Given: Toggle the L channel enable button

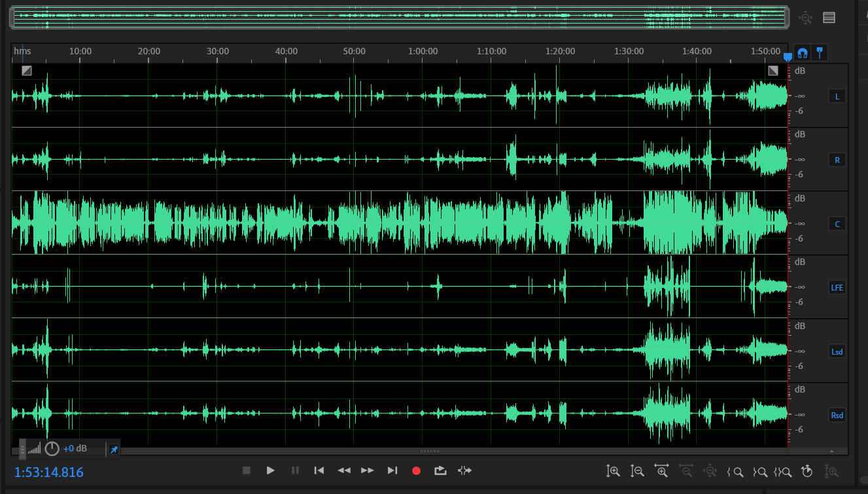Looking at the screenshot, I should point(837,96).
